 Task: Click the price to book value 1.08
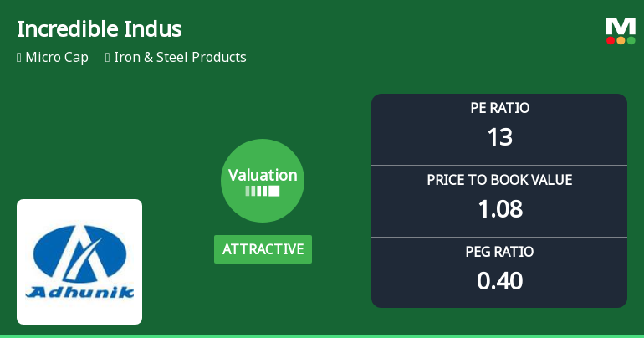(x=499, y=208)
